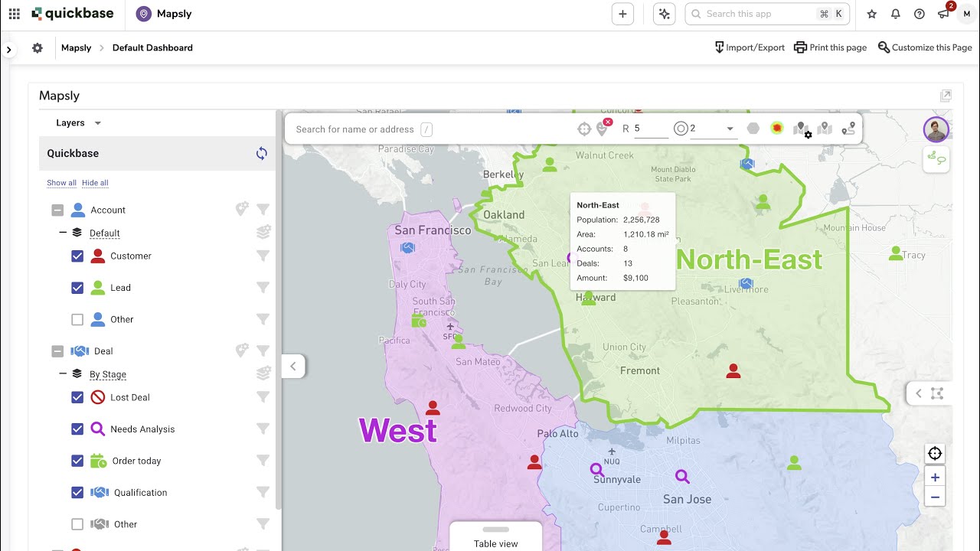This screenshot has height=551, width=980.
Task: Go to the Mapsly breadcrumb
Action: click(76, 47)
